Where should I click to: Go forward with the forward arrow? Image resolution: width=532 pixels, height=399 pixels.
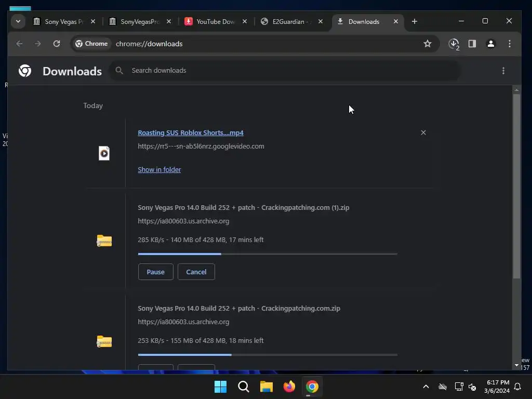point(37,44)
